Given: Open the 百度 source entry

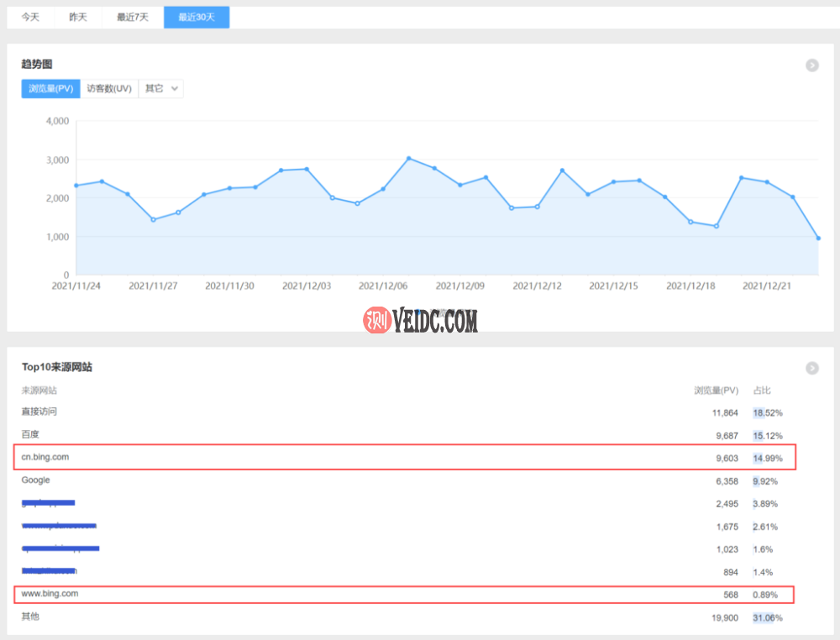Looking at the screenshot, I should click(x=30, y=434).
